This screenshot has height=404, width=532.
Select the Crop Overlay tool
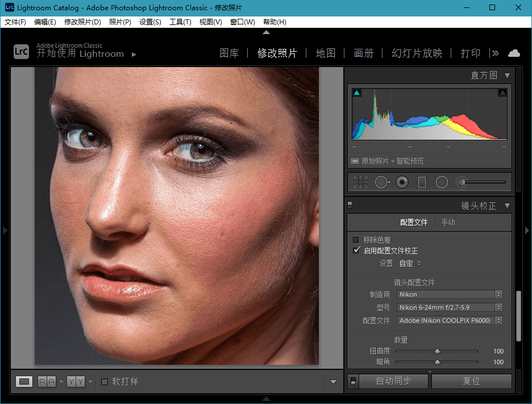pyautogui.click(x=360, y=182)
